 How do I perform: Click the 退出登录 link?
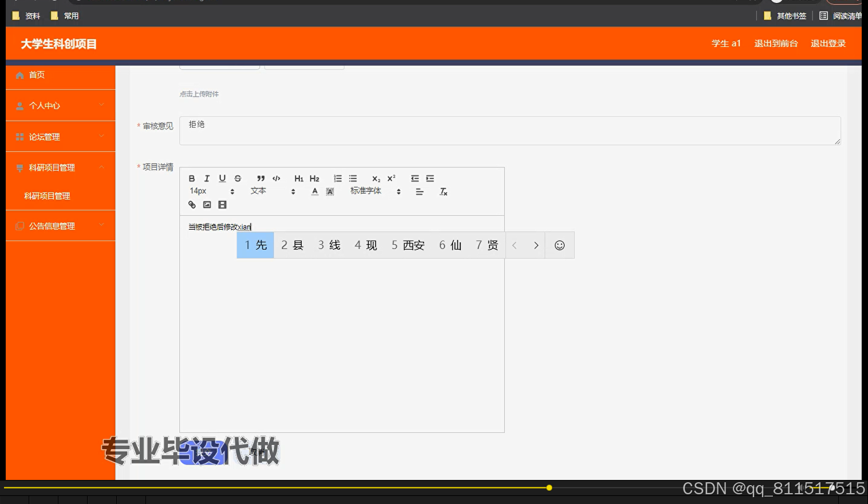click(828, 44)
